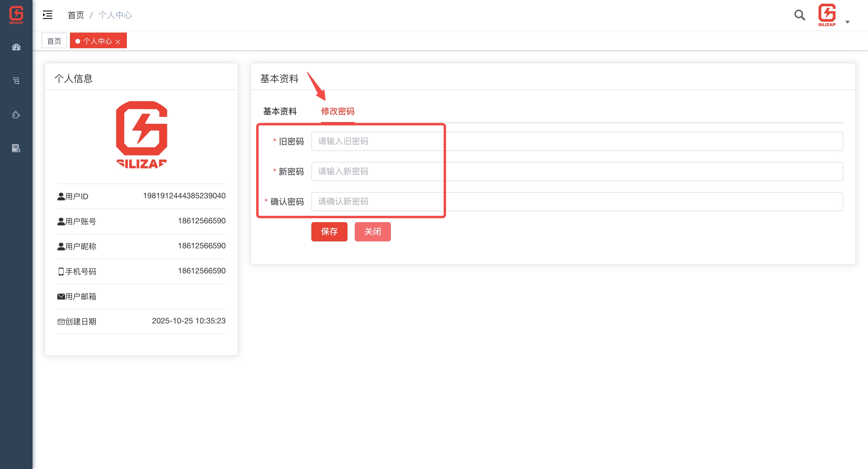Close the 个人中心 tag tab
The height and width of the screenshot is (469, 868).
pyautogui.click(x=118, y=42)
